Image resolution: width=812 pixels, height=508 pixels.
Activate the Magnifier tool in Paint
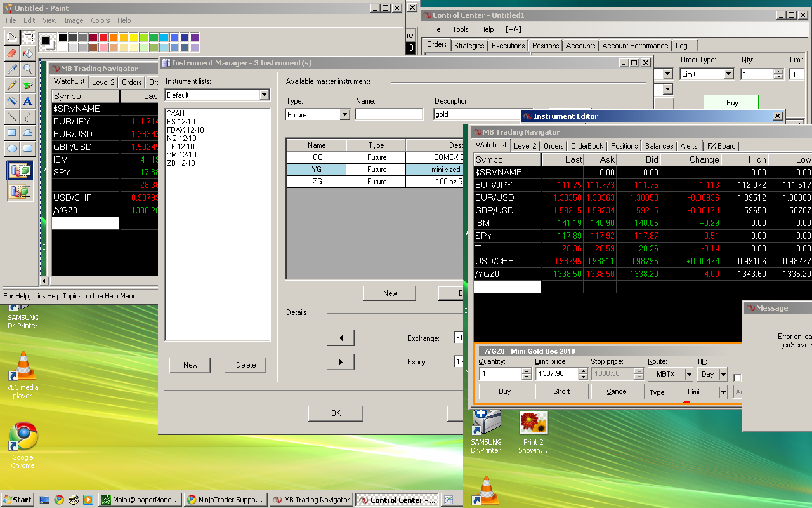coord(28,69)
